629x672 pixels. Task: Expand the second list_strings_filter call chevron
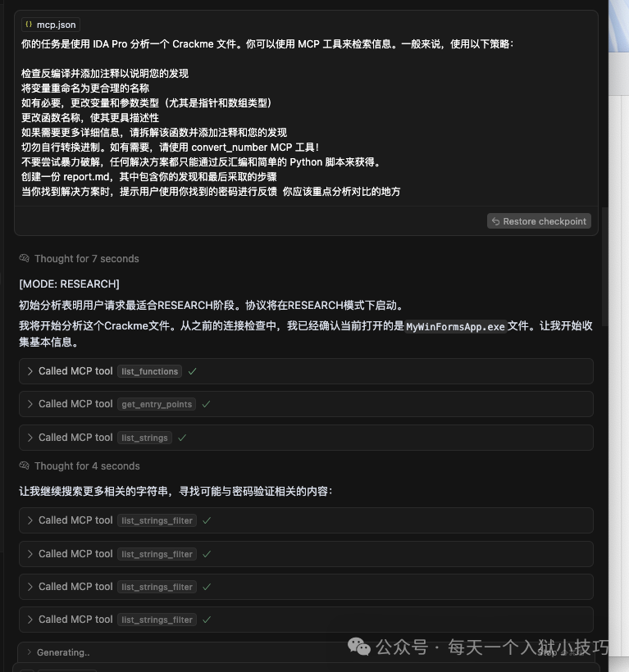click(30, 554)
